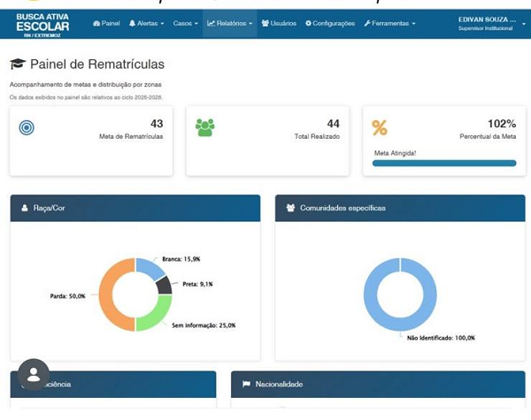Click the Não identificado: 100,0% label

point(441,338)
